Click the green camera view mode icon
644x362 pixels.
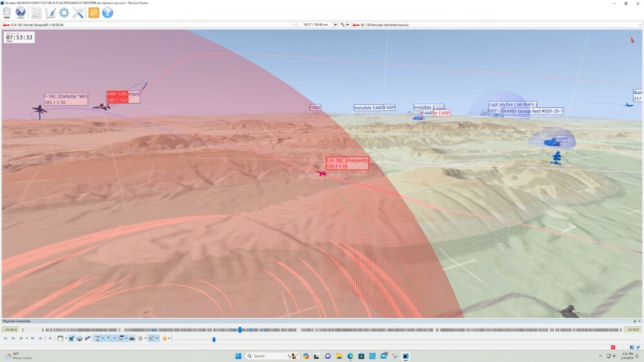(61, 338)
